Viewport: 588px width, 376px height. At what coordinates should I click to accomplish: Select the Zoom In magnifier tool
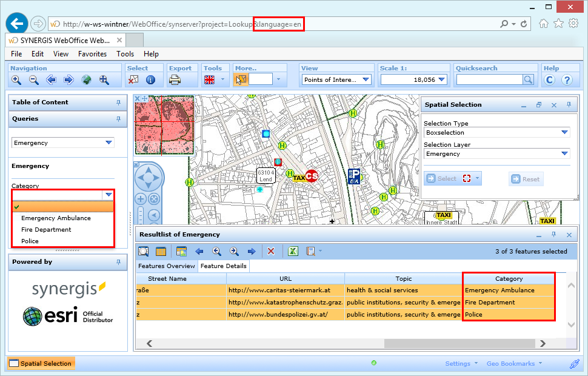(16, 79)
